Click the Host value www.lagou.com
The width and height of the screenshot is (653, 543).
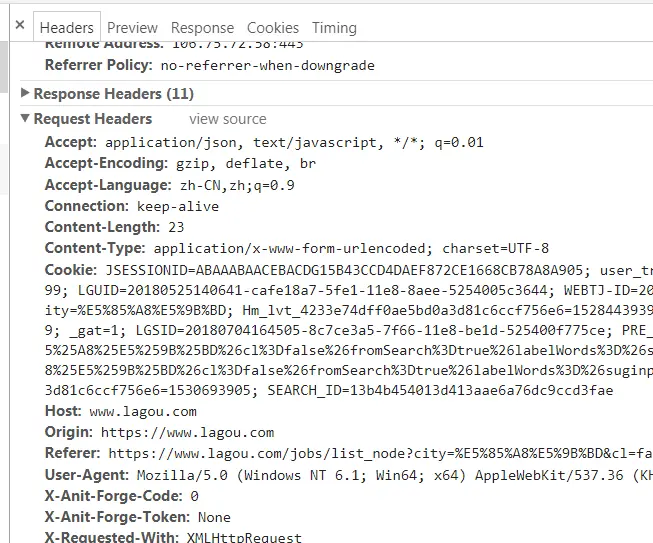click(143, 412)
